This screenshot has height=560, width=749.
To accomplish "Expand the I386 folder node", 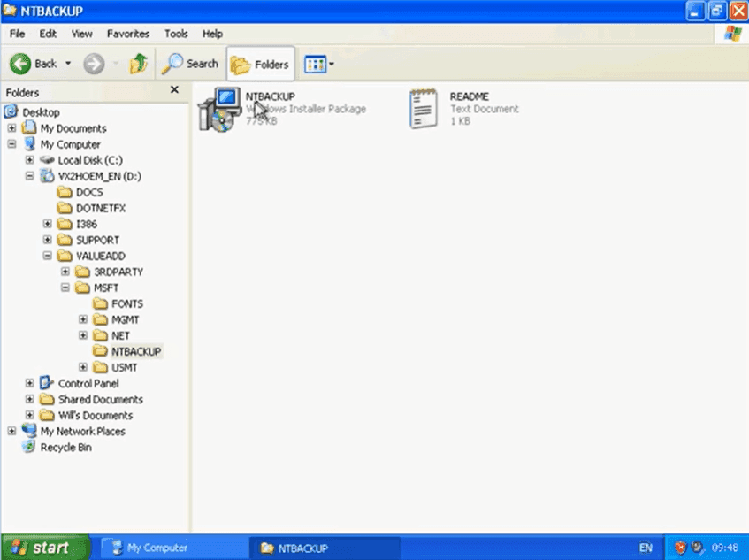I will coord(47,224).
